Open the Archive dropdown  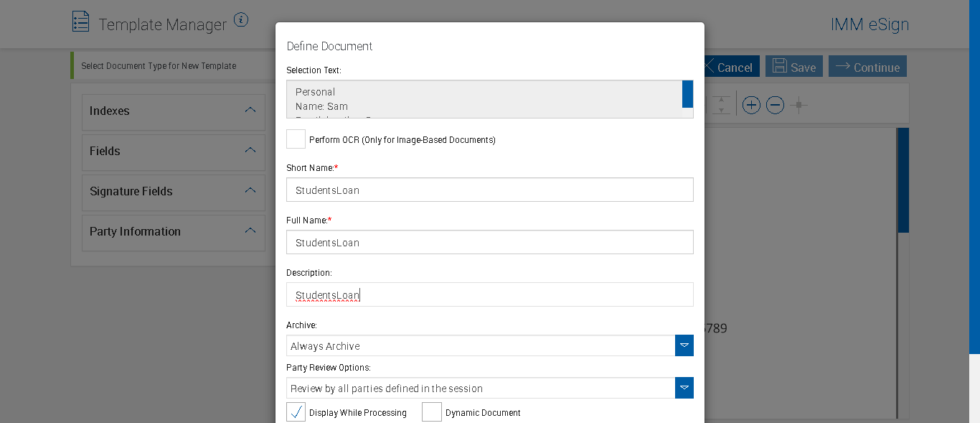[684, 345]
